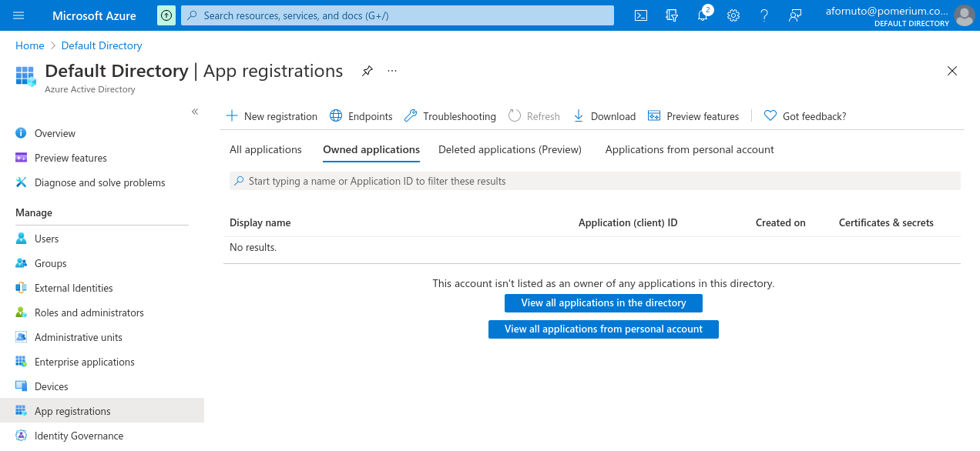Screen dimensions: 980x451
Task: Click View all applications in the directory
Action: 603,303
